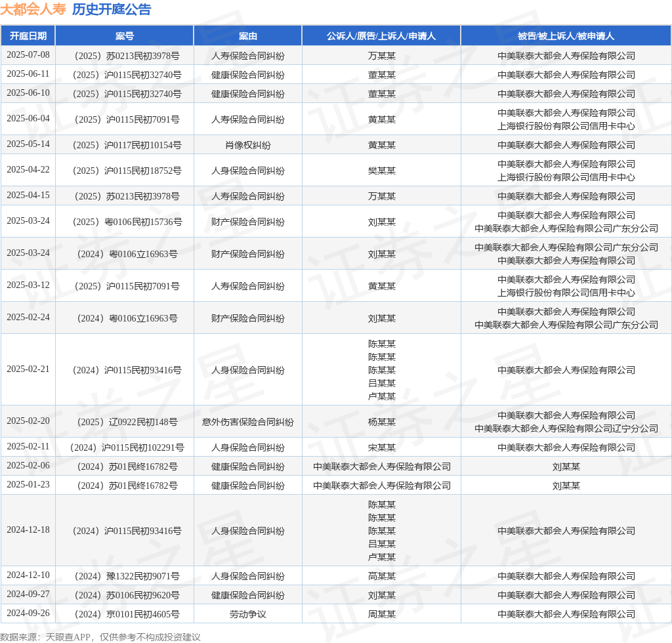Click the date cell 2025-02-06
The image size is (672, 643).
[28, 466]
